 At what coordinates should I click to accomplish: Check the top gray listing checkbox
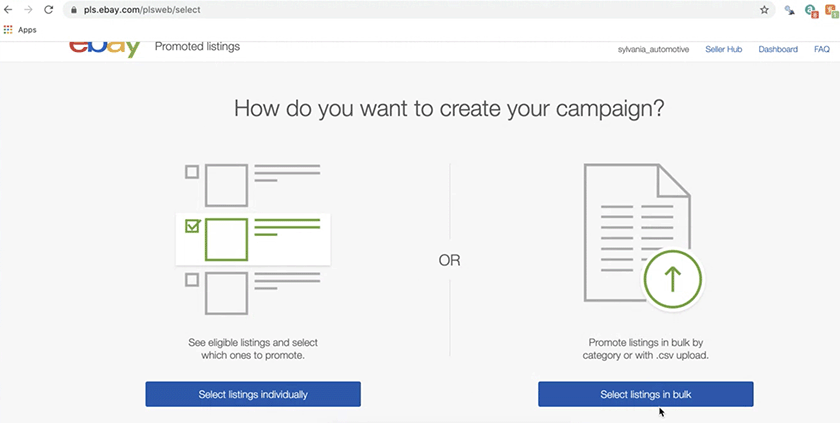click(192, 172)
